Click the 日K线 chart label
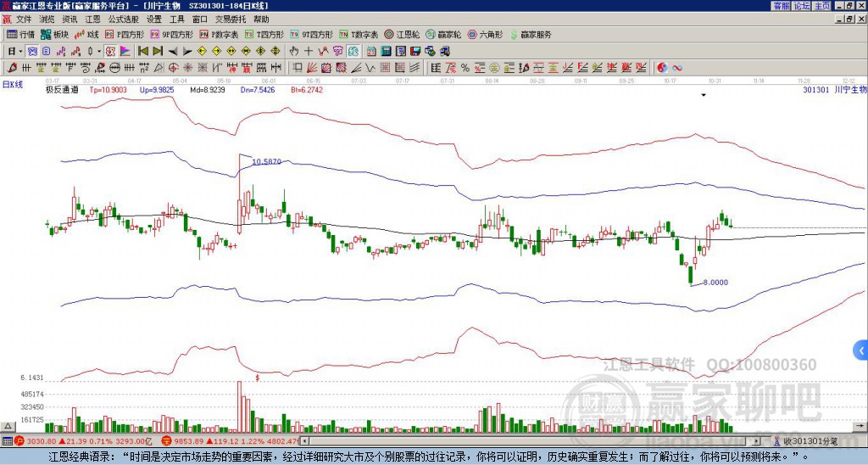 [12, 85]
